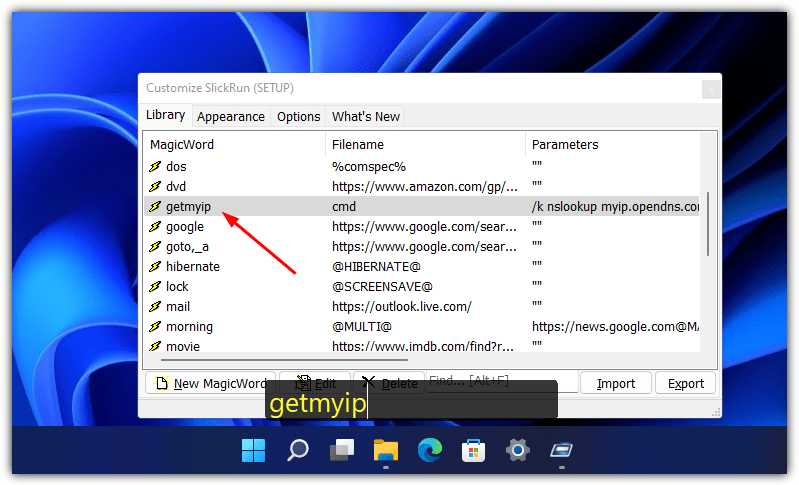This screenshot has width=799, height=485.
Task: Click the lightning icon beside morning
Action: (155, 327)
